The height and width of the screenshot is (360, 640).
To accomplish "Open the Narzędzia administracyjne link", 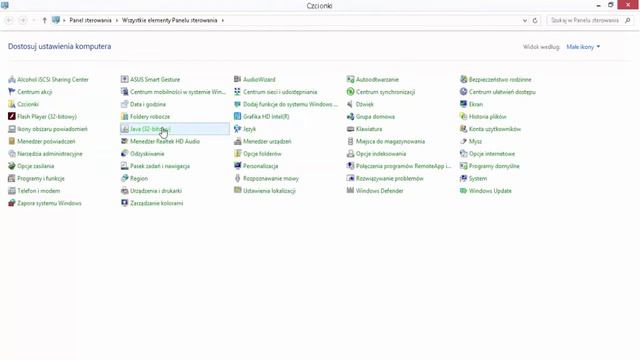I will coord(50,154).
